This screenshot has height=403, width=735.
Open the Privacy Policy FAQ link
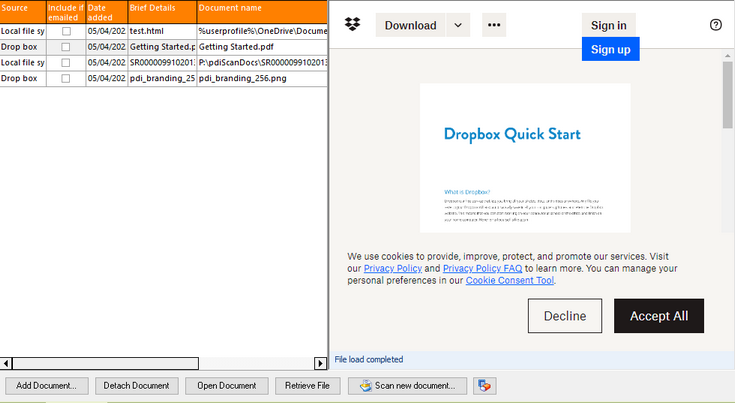click(482, 269)
